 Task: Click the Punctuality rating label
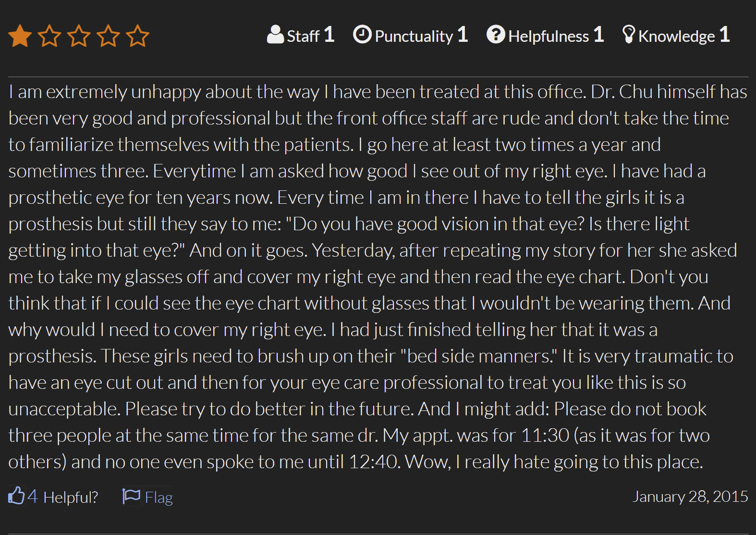tap(414, 36)
